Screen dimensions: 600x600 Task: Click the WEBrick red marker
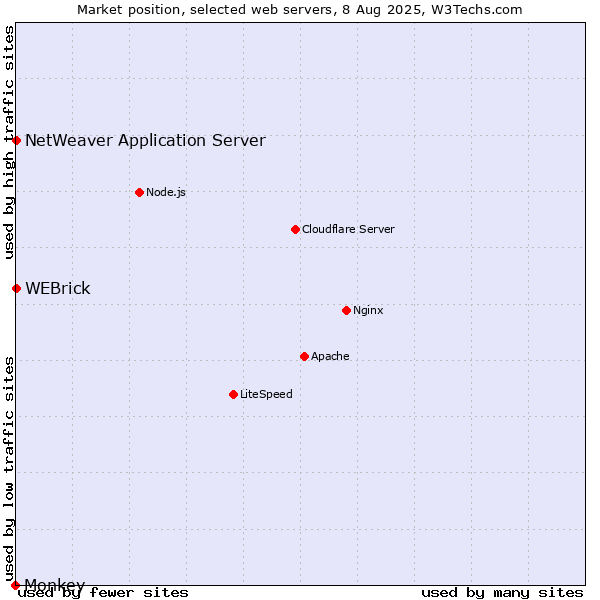point(16,288)
